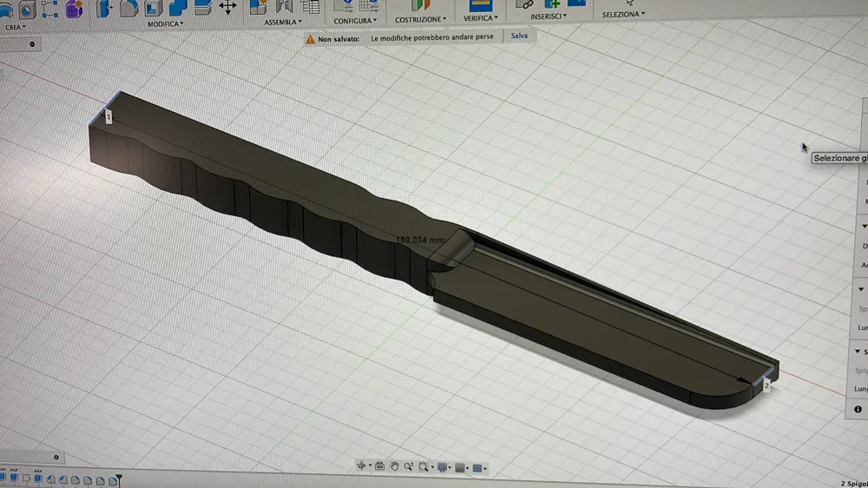
Task: Open the Grid and Snaps dropdown arrow
Action: pos(468,469)
